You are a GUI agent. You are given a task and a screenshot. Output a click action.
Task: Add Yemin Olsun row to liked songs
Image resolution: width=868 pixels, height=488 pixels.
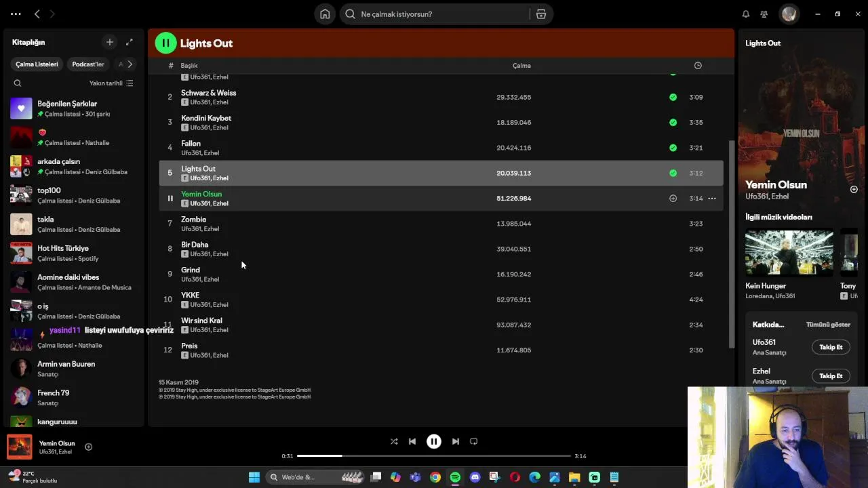click(673, 199)
